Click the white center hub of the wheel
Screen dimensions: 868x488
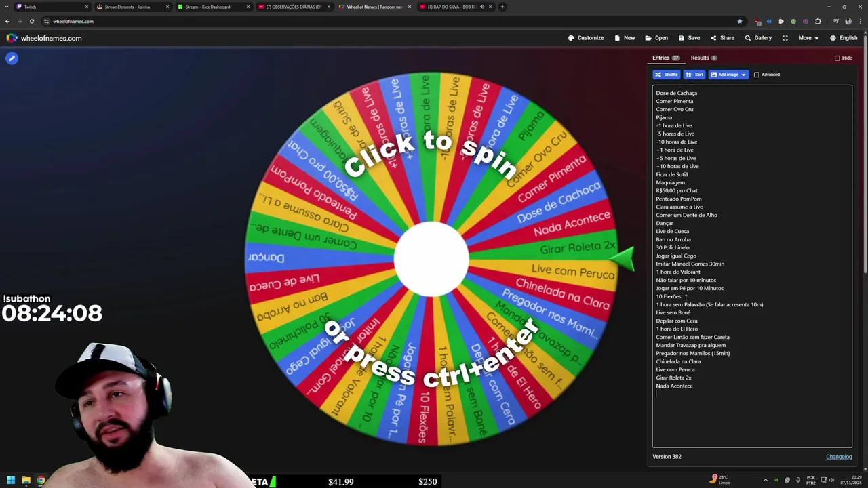coord(431,259)
